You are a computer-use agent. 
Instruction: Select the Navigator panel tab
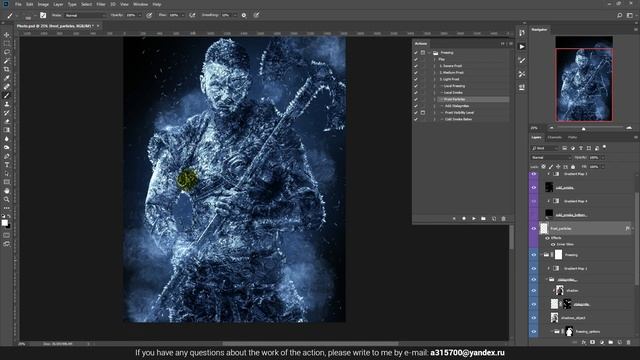click(x=539, y=29)
